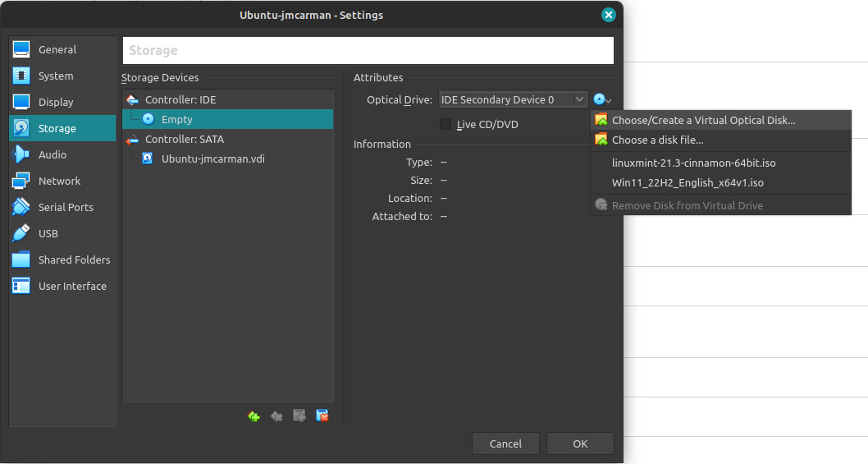Select Controller: IDE tree row
868x464 pixels.
pos(227,100)
